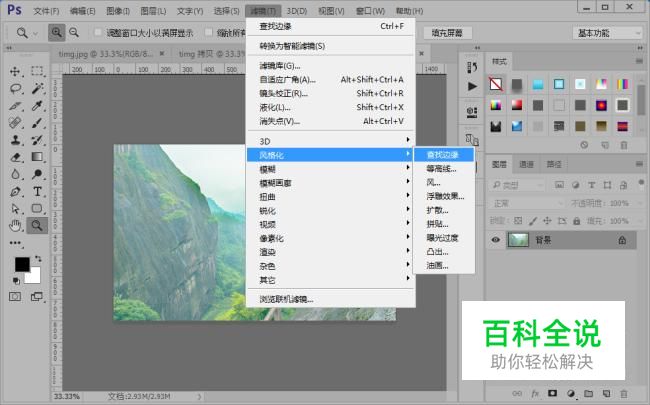
Task: Toggle lock transparent pixels icon
Action: pyautogui.click(x=518, y=221)
